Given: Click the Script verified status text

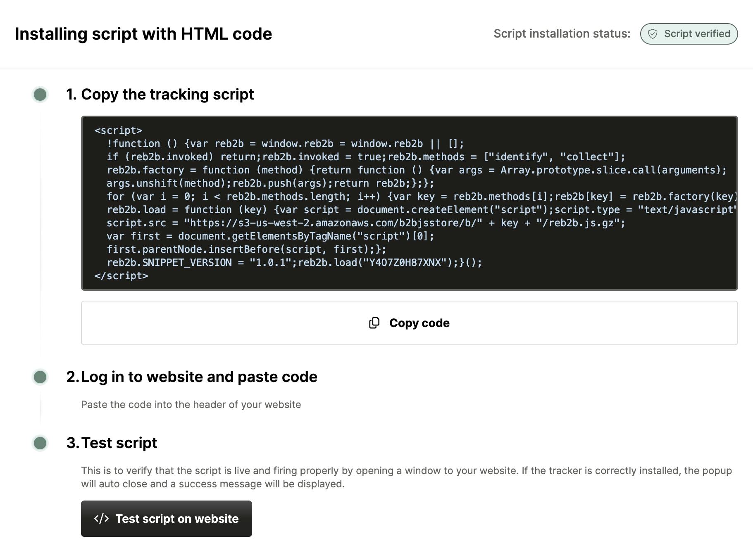Looking at the screenshot, I should coord(697,34).
